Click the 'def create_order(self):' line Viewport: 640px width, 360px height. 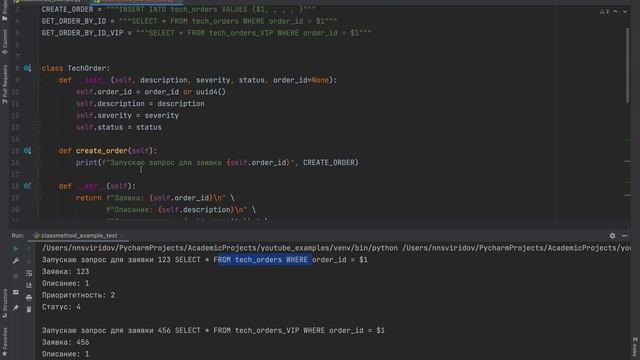coord(108,151)
